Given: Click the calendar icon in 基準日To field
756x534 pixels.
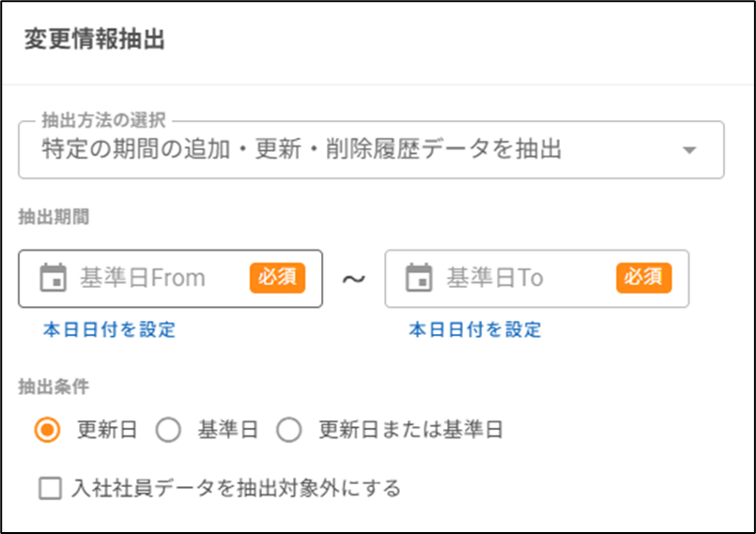Looking at the screenshot, I should point(419,279).
